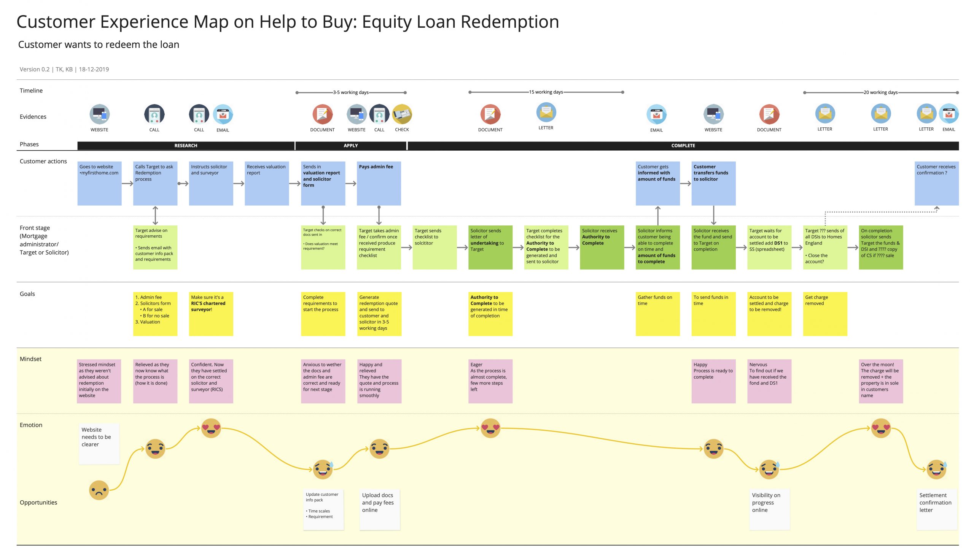Click 'Get charge removed' goal note
Image resolution: width=974 pixels, height=560 pixels.
click(x=825, y=314)
